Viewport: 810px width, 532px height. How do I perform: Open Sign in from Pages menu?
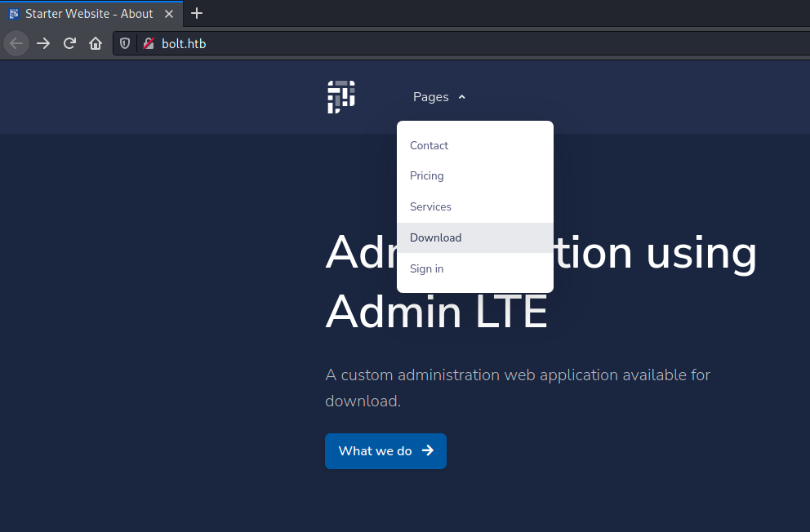474,268
